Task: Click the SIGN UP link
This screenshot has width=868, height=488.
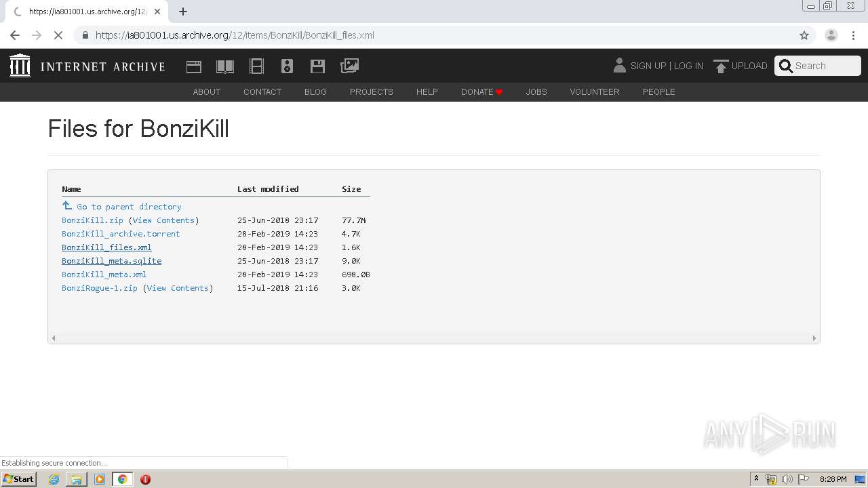Action: pyautogui.click(x=648, y=66)
